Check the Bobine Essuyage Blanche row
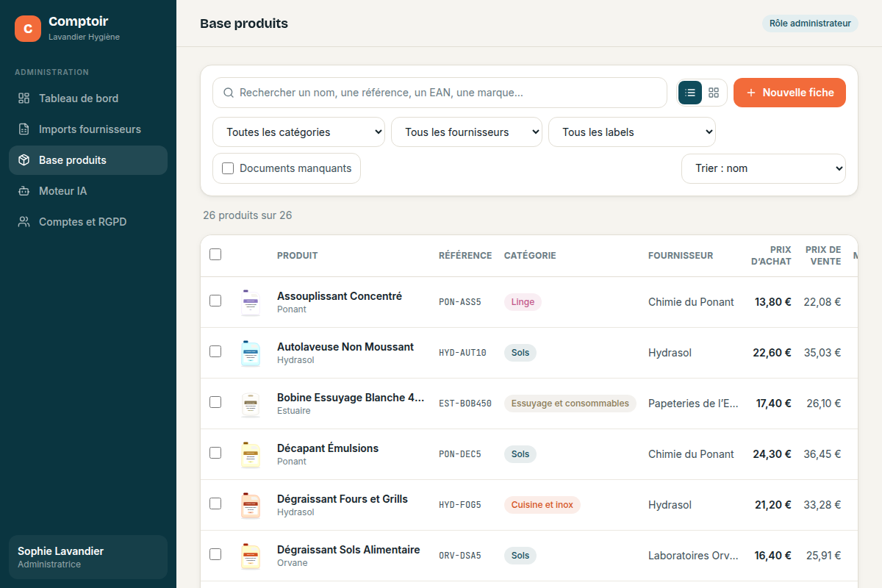 click(215, 402)
